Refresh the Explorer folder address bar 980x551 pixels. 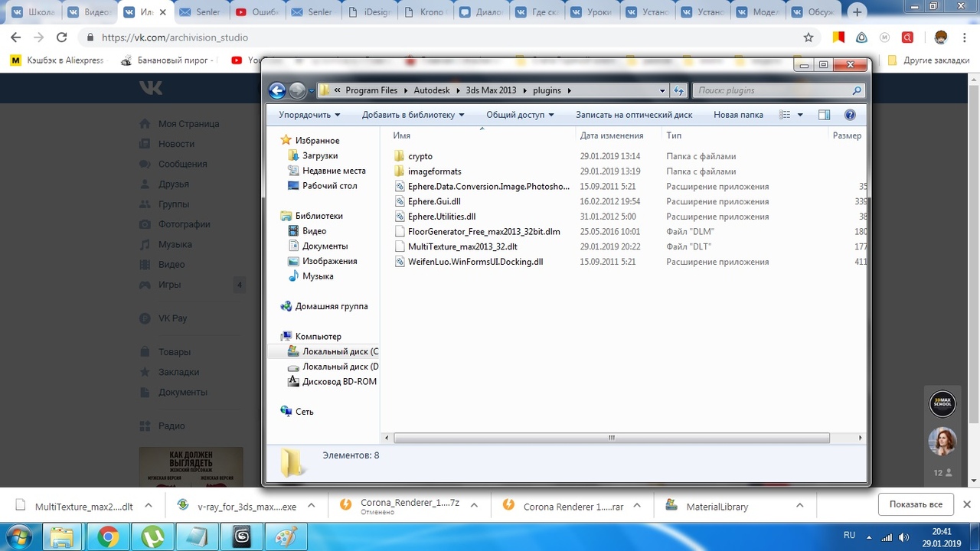pos(678,90)
